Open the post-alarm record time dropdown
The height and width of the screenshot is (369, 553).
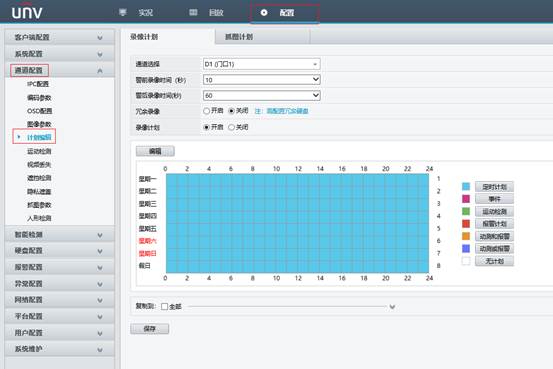(261, 95)
